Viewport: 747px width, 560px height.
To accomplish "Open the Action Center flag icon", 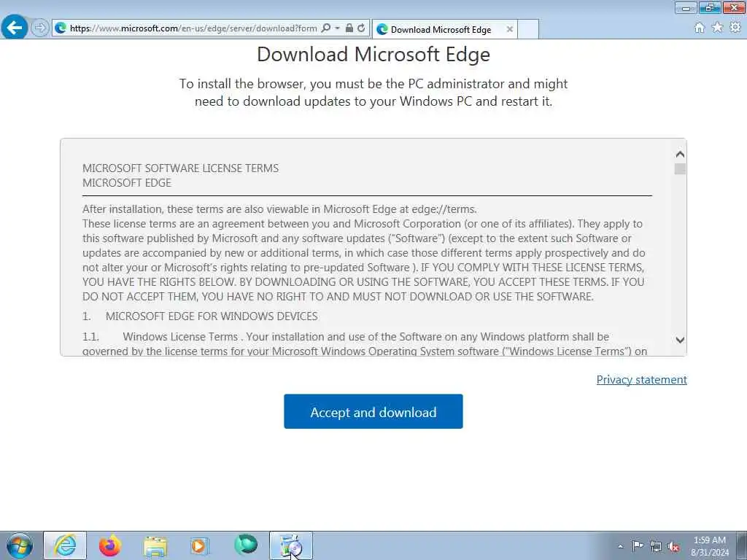I will (x=638, y=545).
